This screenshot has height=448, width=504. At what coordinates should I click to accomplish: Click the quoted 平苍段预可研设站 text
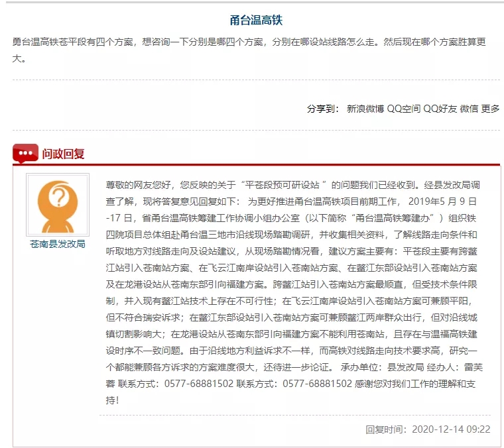(284, 184)
